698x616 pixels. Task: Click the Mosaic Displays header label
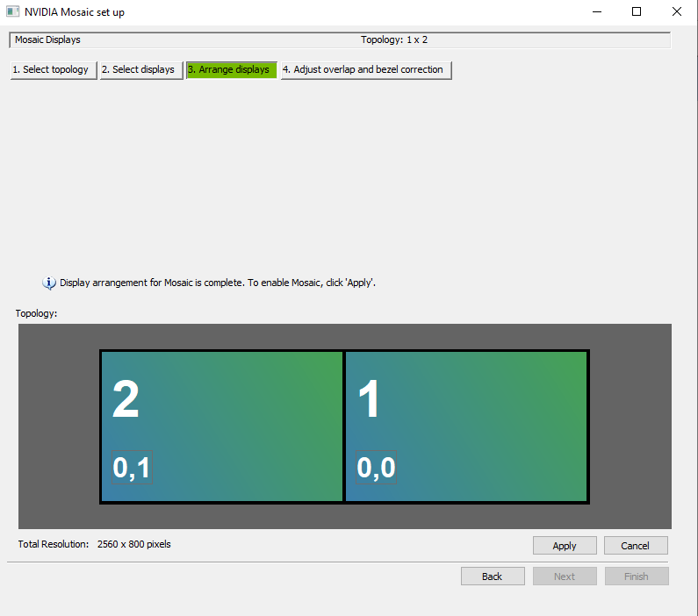click(47, 40)
